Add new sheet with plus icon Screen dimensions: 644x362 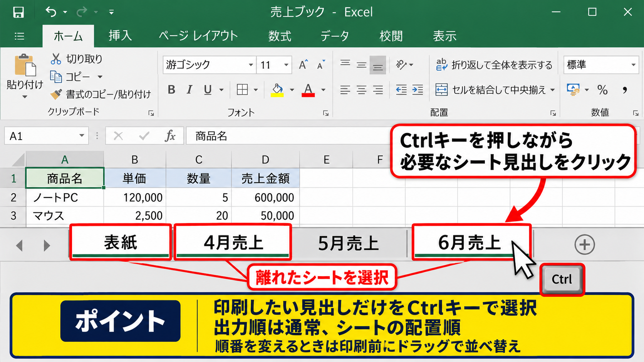pos(585,244)
